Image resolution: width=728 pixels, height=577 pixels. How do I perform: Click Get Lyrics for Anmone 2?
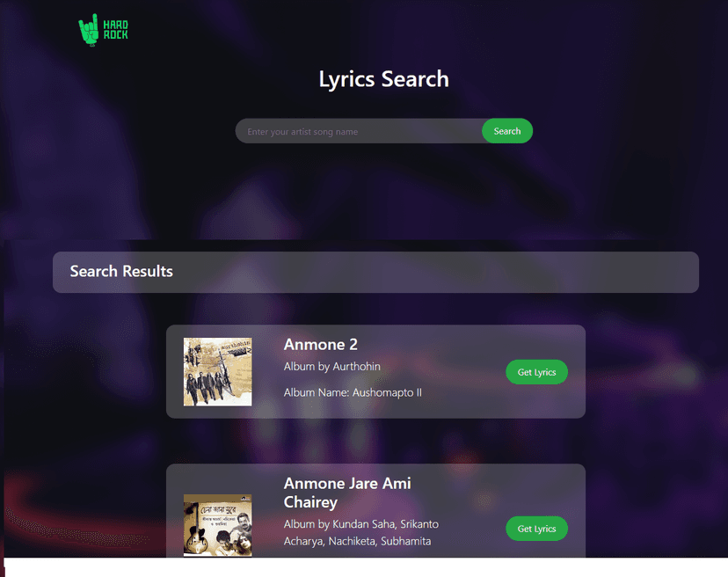tap(536, 371)
